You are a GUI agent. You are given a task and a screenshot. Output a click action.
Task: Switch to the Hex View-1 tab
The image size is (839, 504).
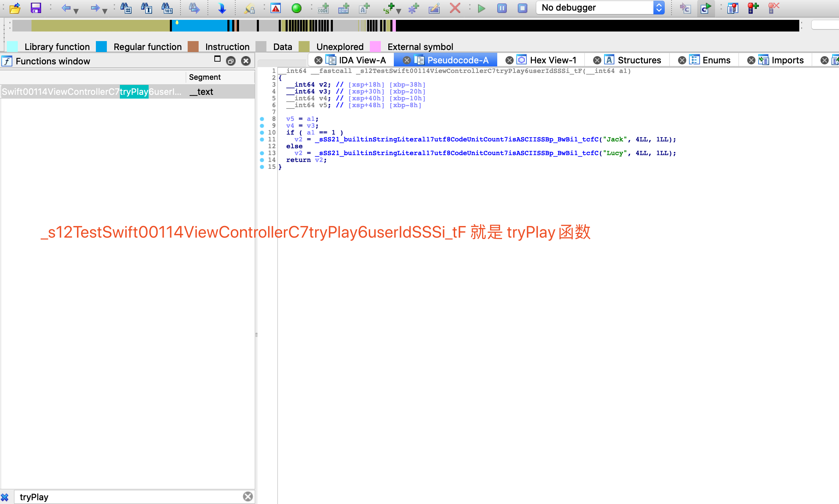click(x=553, y=60)
